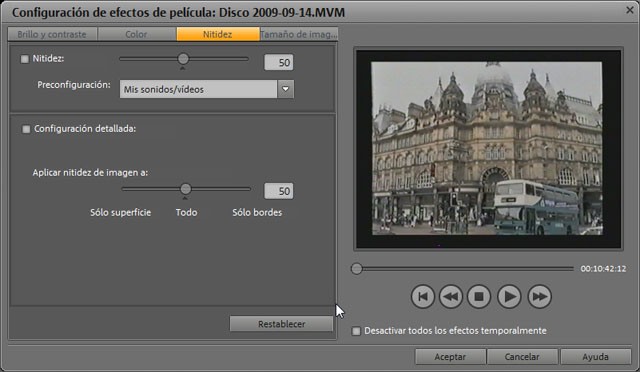Fast forward the preview video
This screenshot has height=372, width=640.
(539, 296)
